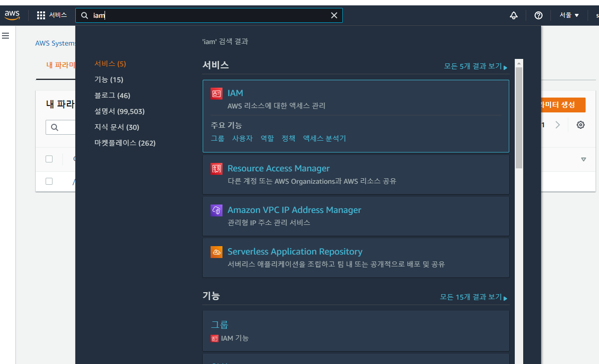Viewport: 599px width, 364px height.
Task: Open the 그룹 feature result card
Action: point(356,331)
